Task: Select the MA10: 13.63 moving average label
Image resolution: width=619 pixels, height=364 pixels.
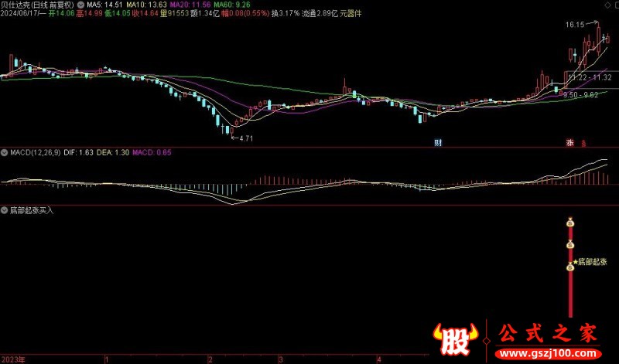Action: (x=146, y=5)
